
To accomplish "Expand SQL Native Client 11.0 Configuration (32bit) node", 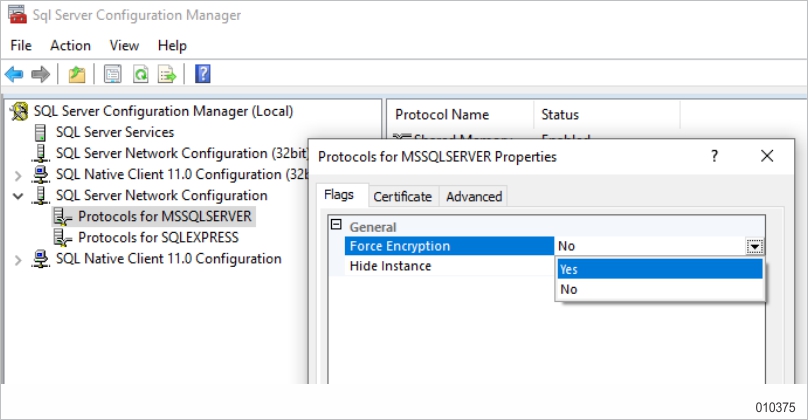I will (x=18, y=176).
